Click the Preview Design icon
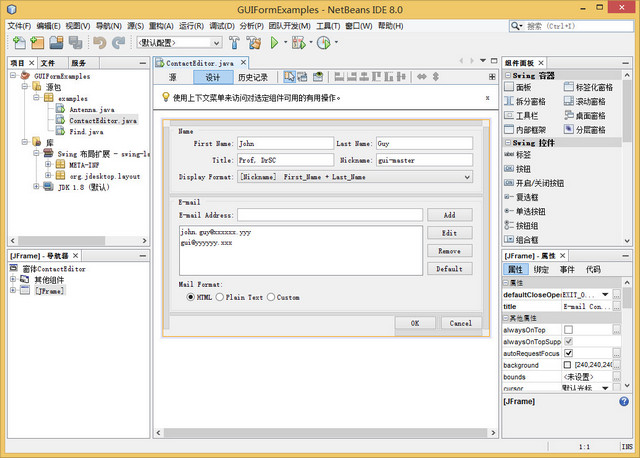This screenshot has height=458, width=640. 318,76
